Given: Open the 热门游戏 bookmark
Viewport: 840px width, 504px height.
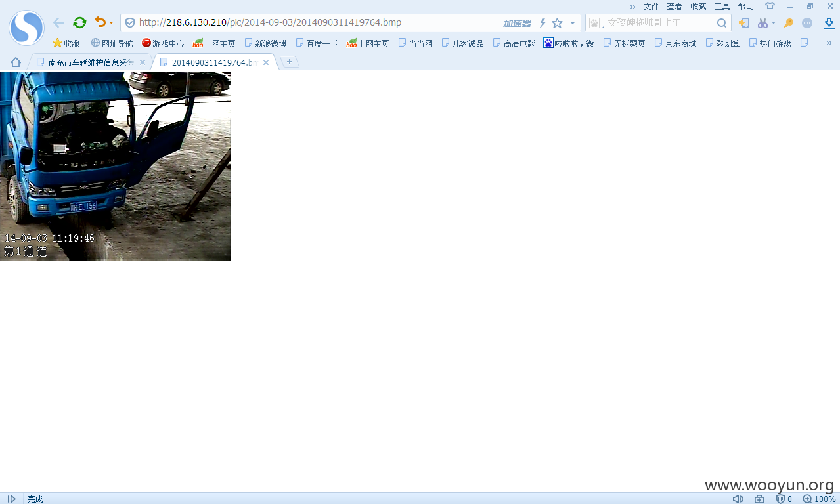Looking at the screenshot, I should pos(770,43).
